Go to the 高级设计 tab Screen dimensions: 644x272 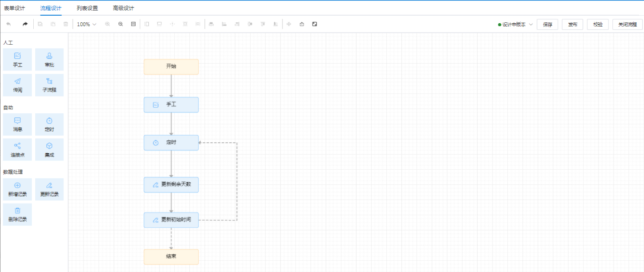tap(124, 8)
